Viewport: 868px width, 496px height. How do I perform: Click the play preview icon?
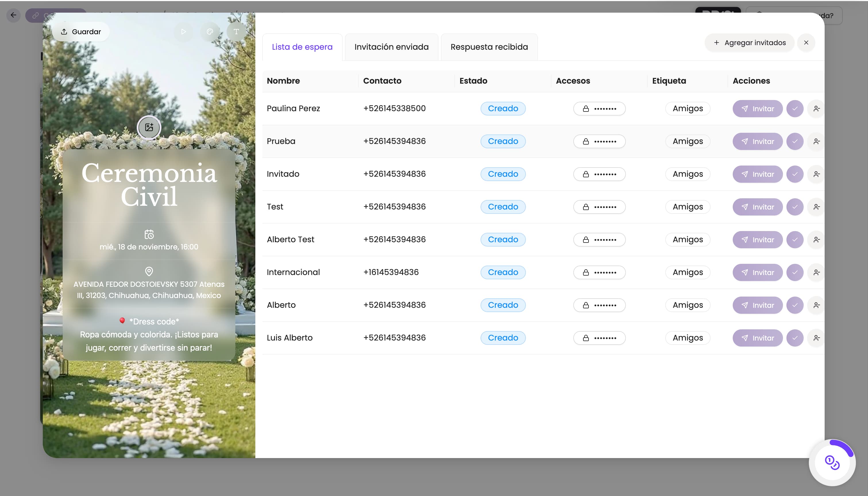(x=183, y=32)
